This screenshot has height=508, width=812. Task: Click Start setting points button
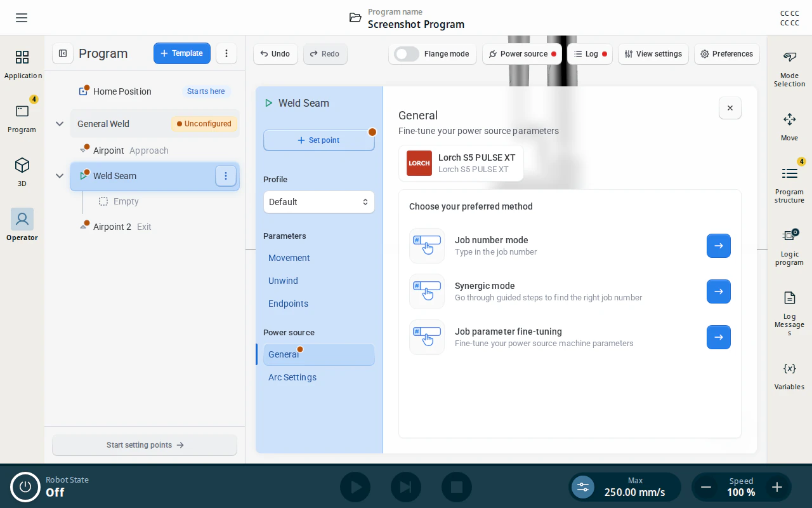coord(145,445)
